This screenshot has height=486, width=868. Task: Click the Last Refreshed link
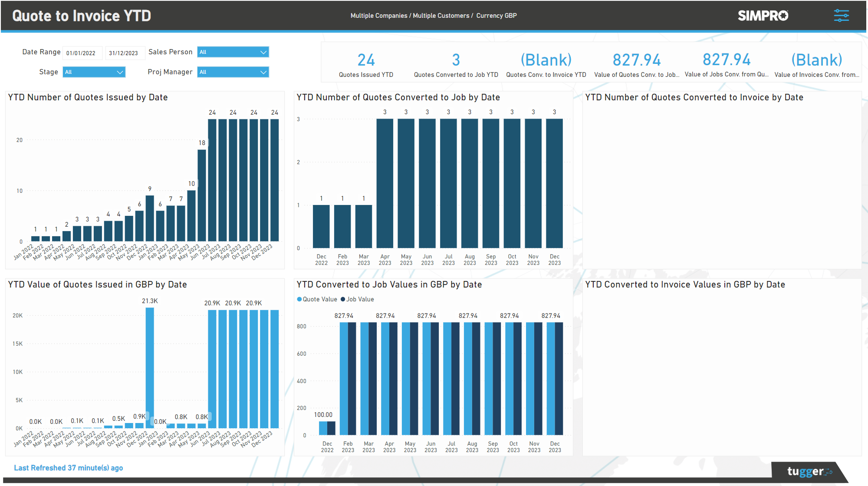coord(68,468)
